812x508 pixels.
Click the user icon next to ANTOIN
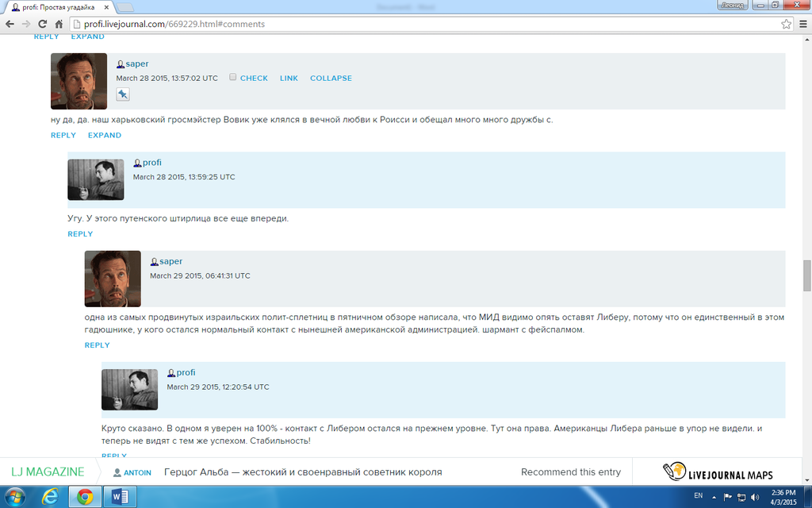tap(117, 473)
